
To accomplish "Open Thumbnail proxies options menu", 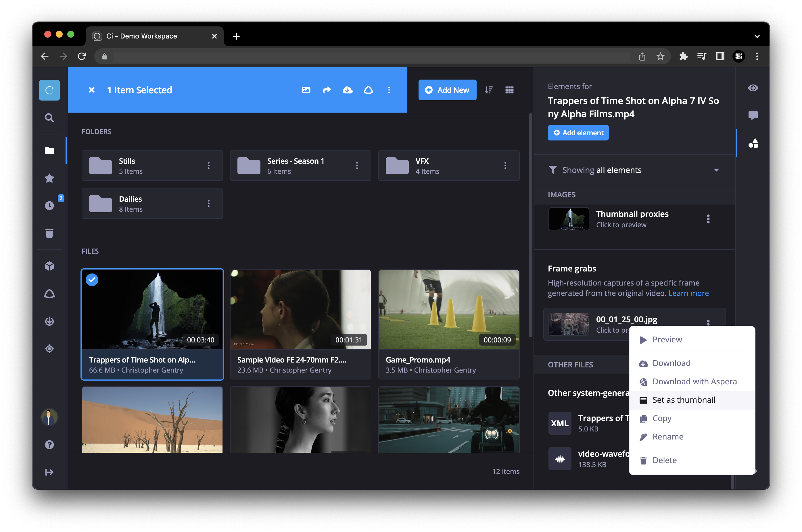I will pos(708,219).
